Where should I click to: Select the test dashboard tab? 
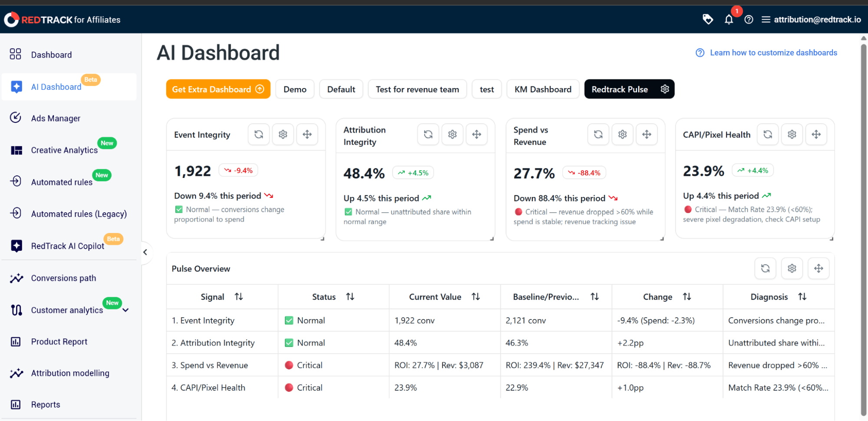487,89
